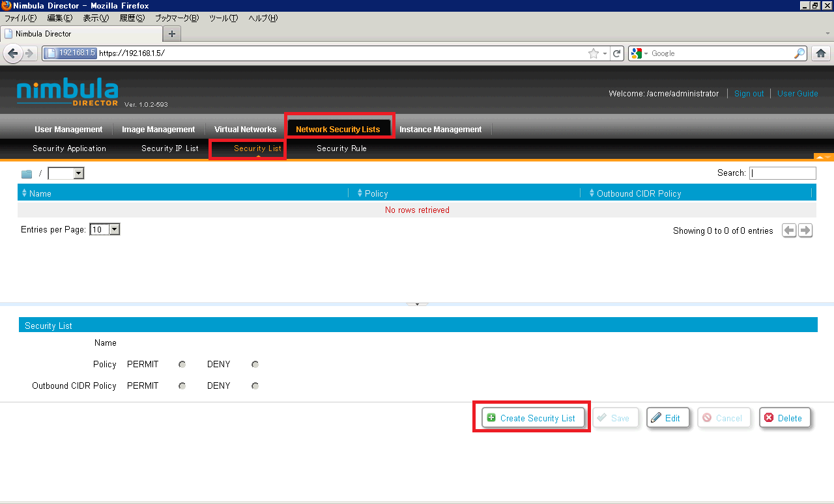This screenshot has width=834, height=504.
Task: Sort table by the Name column arrows
Action: [25, 193]
